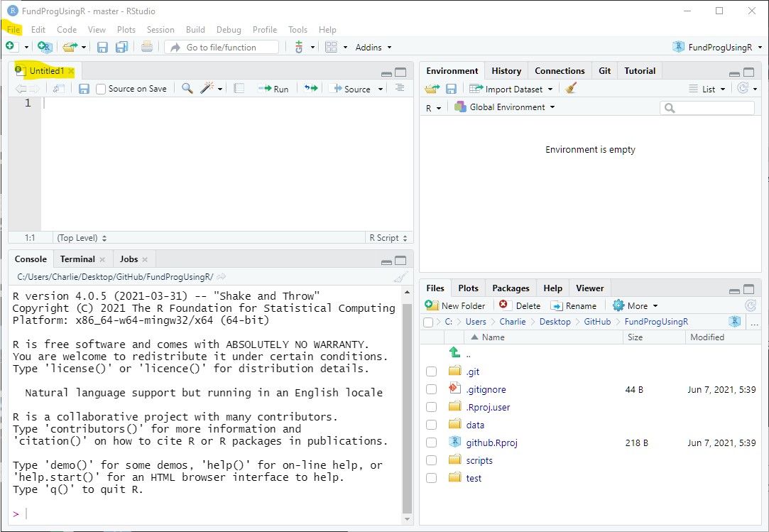Image resolution: width=769 pixels, height=532 pixels.
Task: Click the Find/Replace magnifier icon
Action: (x=187, y=88)
